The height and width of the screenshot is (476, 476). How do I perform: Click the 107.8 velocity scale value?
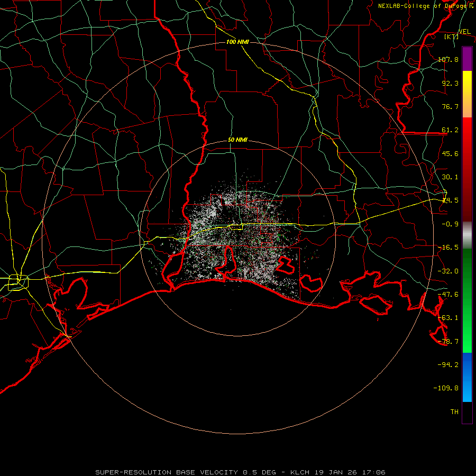[x=448, y=59]
